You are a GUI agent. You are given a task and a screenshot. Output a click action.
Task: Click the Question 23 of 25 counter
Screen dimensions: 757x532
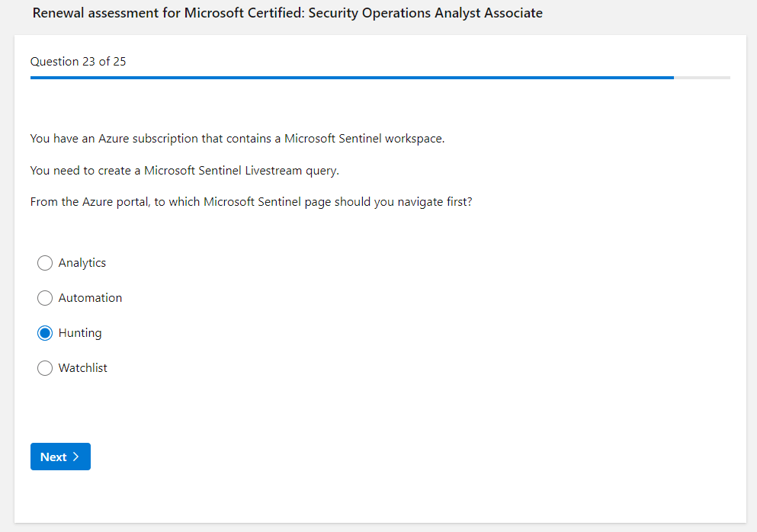point(79,62)
